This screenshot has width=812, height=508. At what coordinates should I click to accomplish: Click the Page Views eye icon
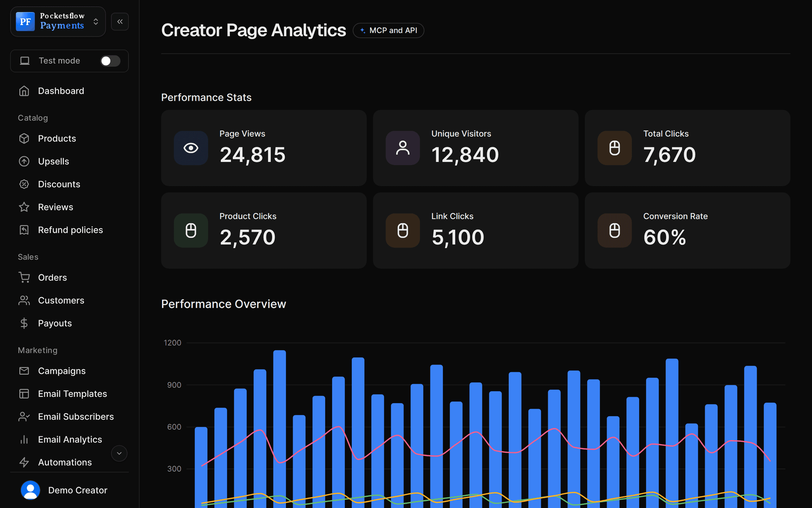pyautogui.click(x=191, y=148)
